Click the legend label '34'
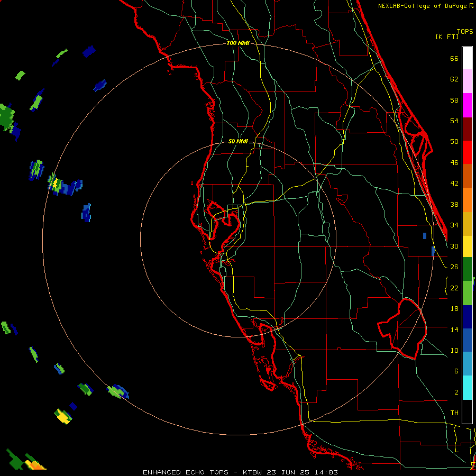This screenshot has width=476, height=476. 454,225
